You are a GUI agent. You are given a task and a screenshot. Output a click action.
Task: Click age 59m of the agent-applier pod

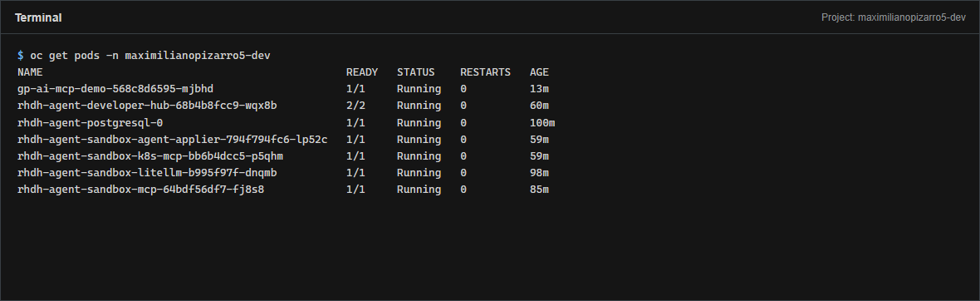[x=539, y=139]
